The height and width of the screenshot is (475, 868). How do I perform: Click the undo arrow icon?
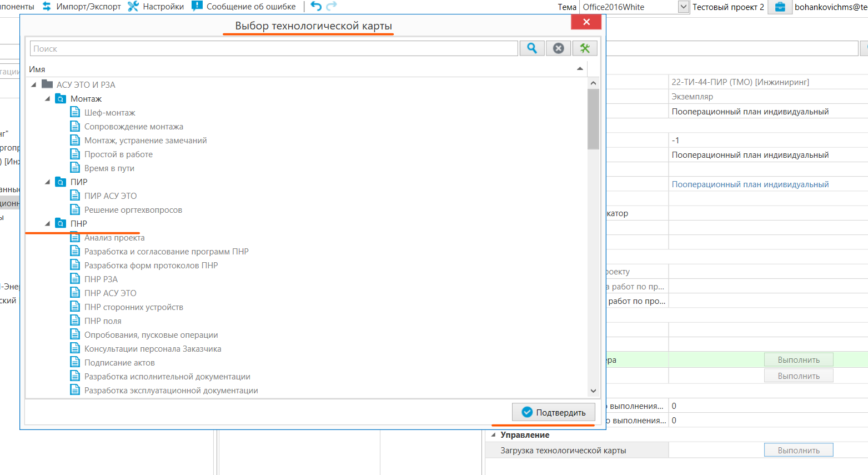316,6
